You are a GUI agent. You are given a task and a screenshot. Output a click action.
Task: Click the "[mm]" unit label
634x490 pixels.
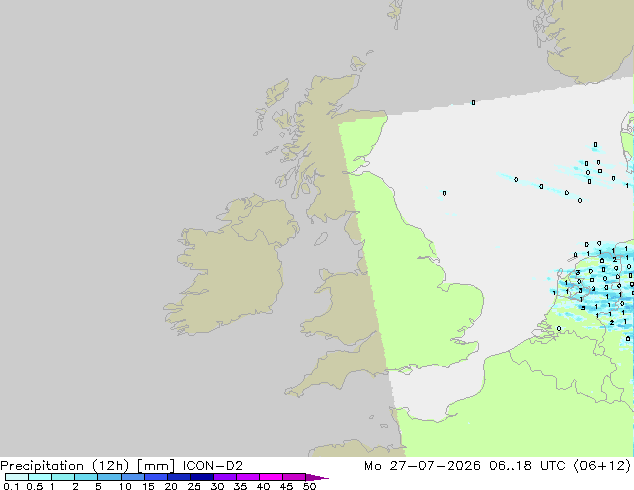[156, 466]
